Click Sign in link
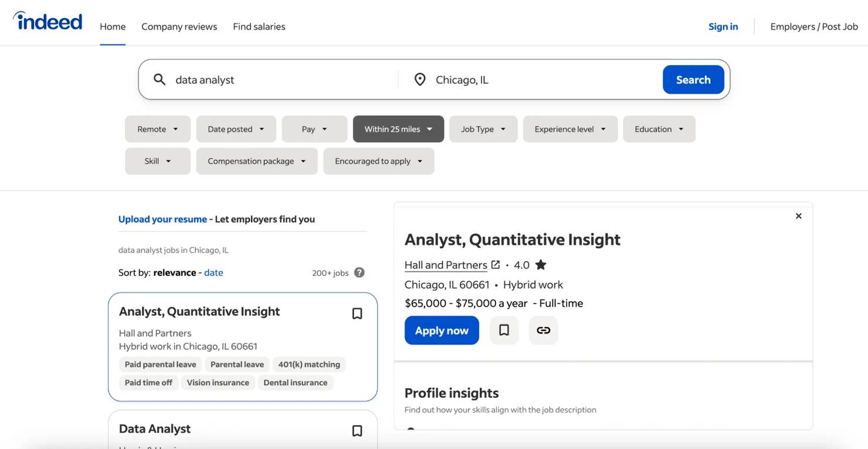Viewport: 868px width, 449px height. coord(723,26)
